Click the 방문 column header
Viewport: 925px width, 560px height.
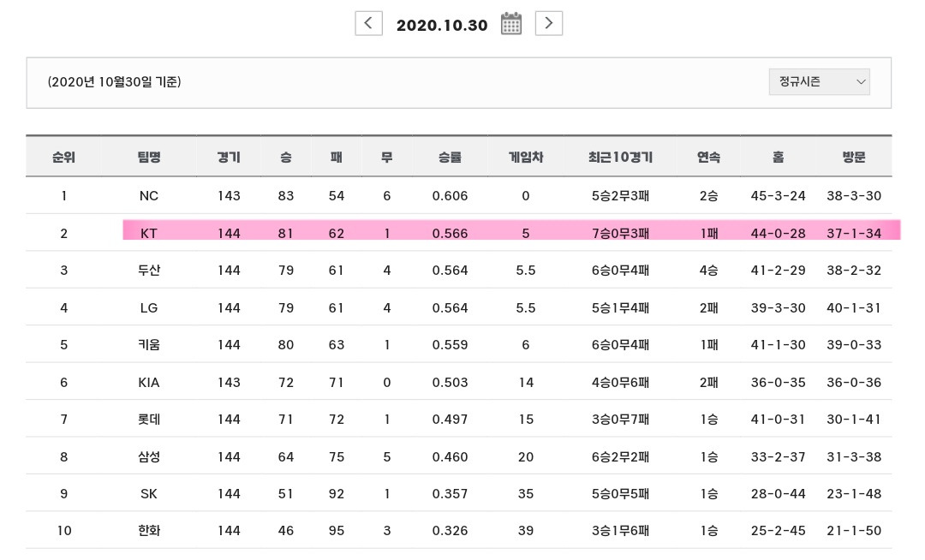[854, 157]
